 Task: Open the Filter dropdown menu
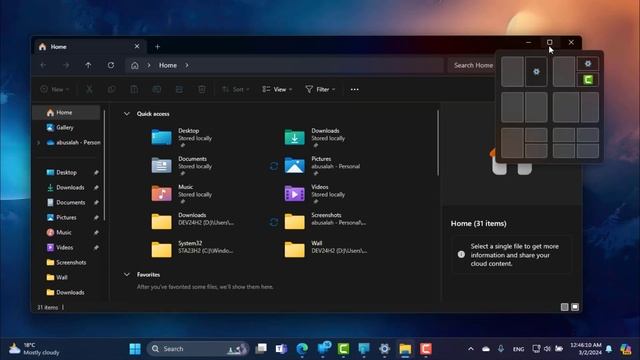[320, 89]
